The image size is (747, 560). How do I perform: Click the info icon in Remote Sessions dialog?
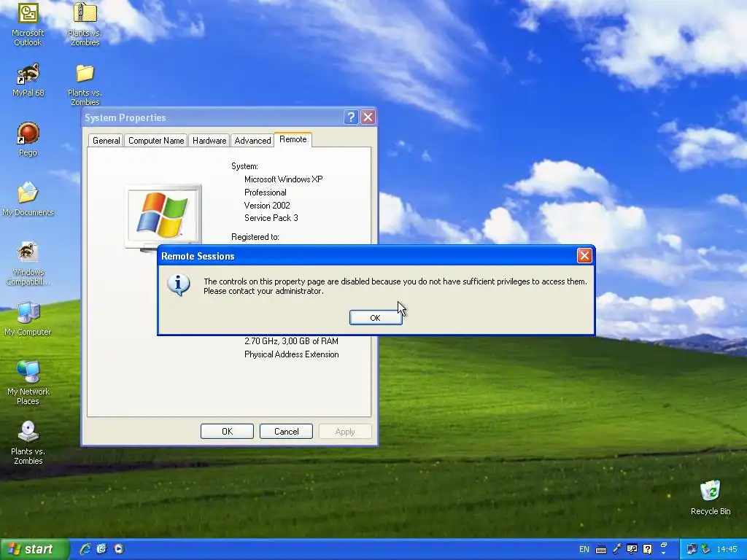coord(179,285)
